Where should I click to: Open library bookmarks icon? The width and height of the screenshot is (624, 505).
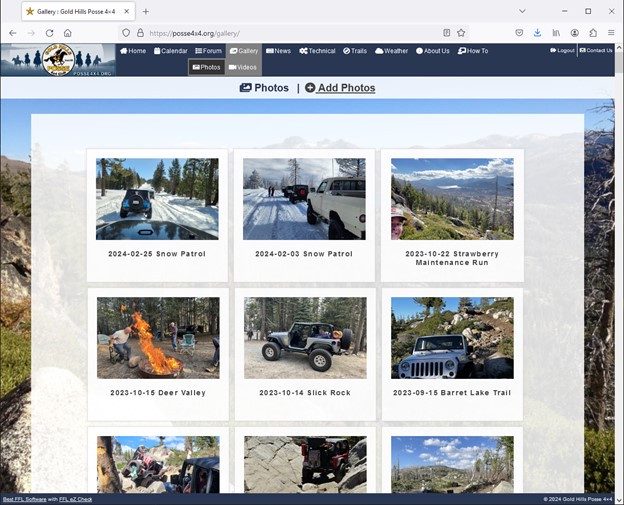click(556, 33)
